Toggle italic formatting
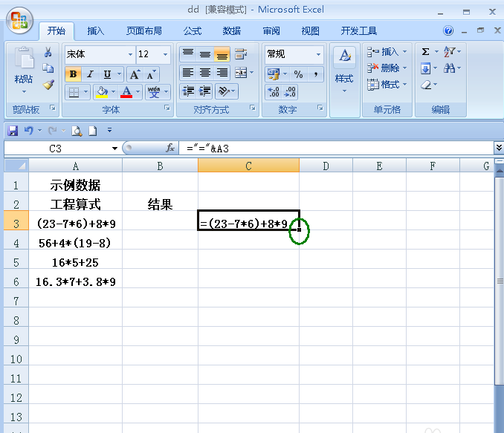Image resolution: width=504 pixels, height=433 pixels. 90,74
